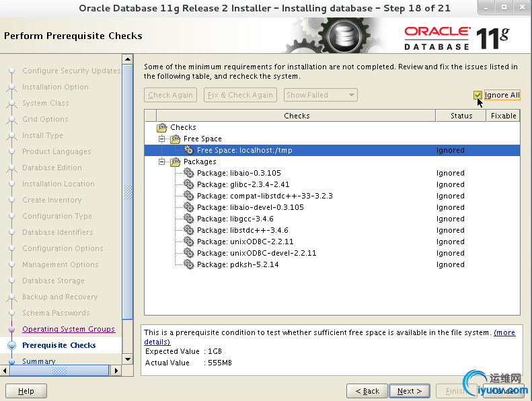This screenshot has width=532, height=401.
Task: Collapse the Packages tree node
Action: click(162, 161)
